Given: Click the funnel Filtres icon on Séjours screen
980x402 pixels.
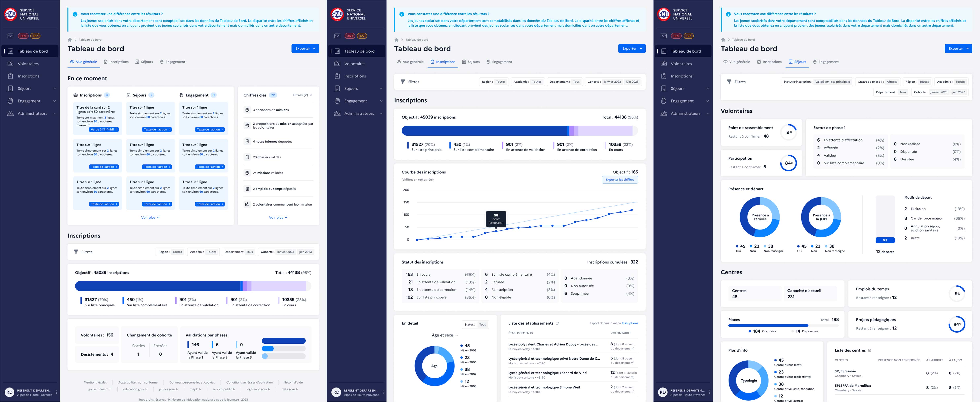Looking at the screenshot, I should (x=729, y=82).
